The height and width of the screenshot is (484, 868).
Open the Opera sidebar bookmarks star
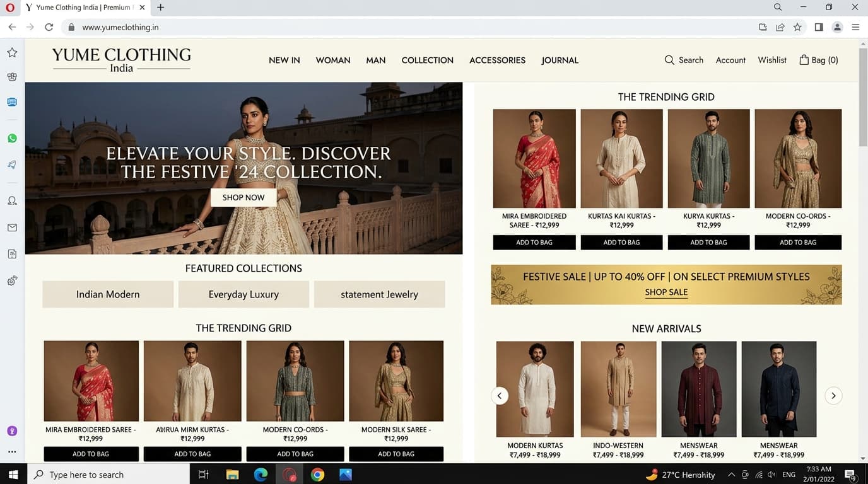12,52
